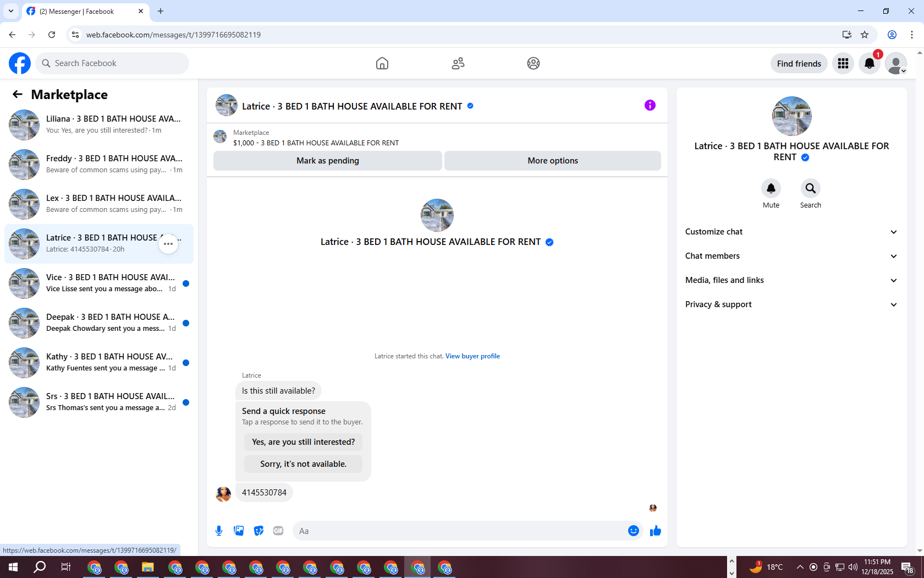This screenshot has width=924, height=578.
Task: Open the Kathy conversation
Action: tap(99, 362)
